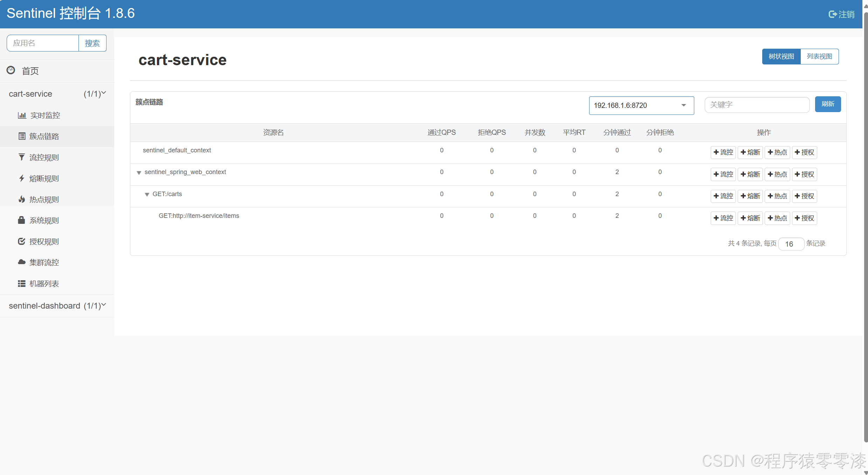Click the 搜索 button
Image resolution: width=868 pixels, height=475 pixels.
(92, 43)
